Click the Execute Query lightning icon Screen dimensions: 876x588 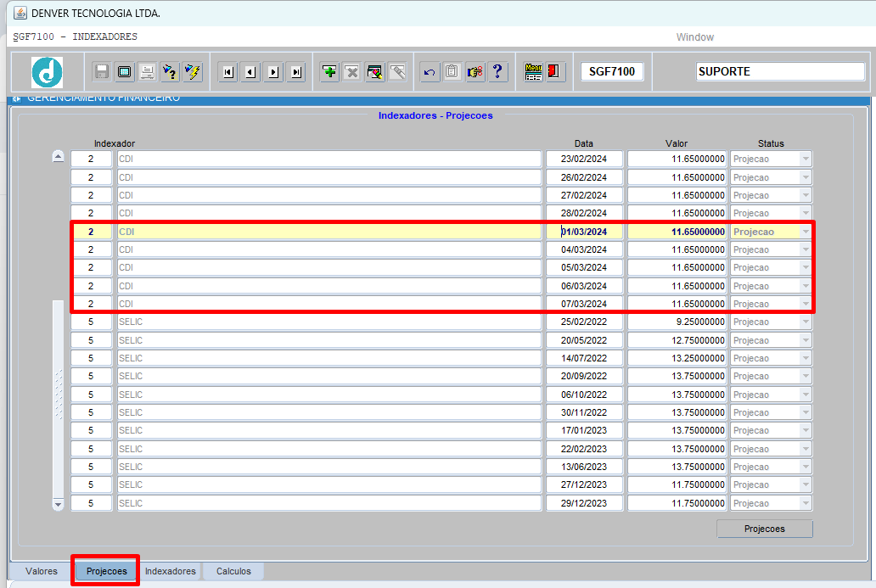pyautogui.click(x=193, y=71)
